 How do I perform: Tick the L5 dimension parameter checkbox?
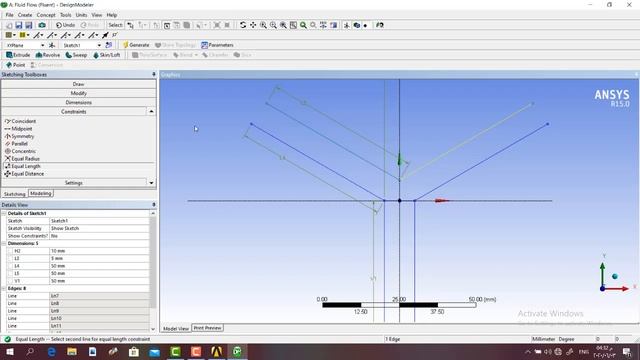(11, 273)
